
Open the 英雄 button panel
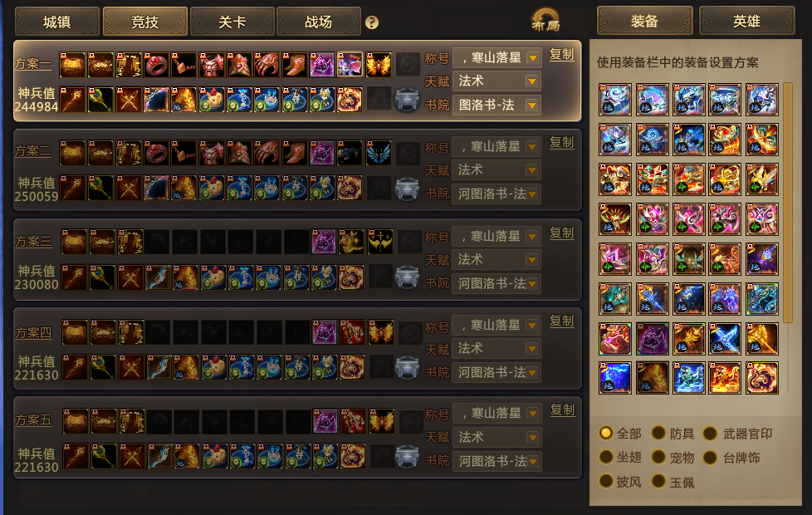[746, 22]
